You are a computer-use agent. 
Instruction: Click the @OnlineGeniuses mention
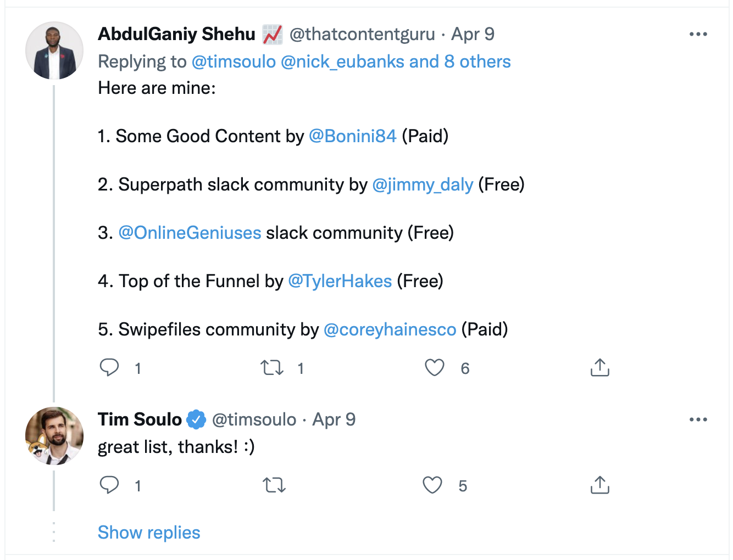click(190, 233)
